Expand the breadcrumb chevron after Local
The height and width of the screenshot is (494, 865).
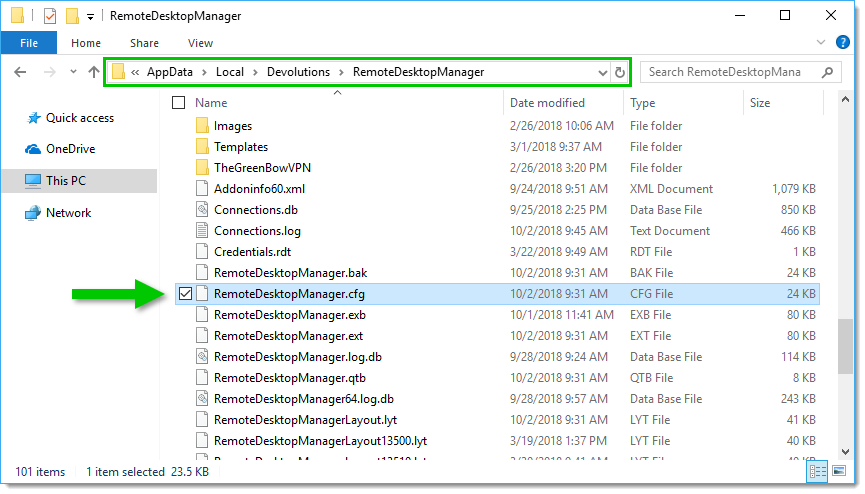255,72
